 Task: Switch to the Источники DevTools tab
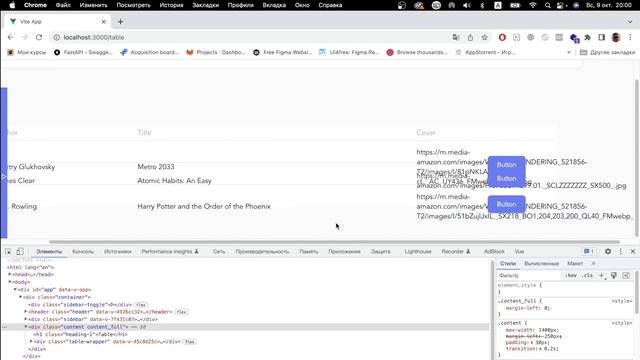pyautogui.click(x=118, y=251)
